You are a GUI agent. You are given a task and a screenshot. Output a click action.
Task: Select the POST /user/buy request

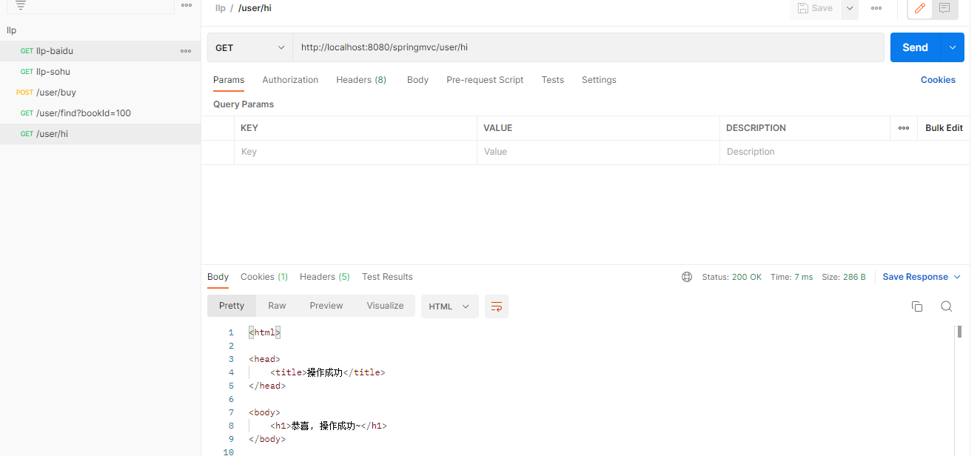56,93
